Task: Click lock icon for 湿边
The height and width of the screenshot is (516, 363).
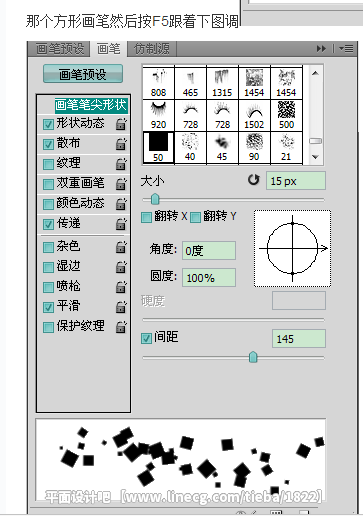Action: click(x=121, y=267)
